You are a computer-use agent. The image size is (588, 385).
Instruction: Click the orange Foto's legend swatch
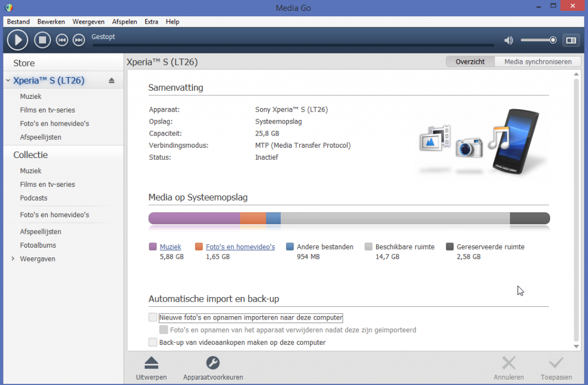[199, 247]
